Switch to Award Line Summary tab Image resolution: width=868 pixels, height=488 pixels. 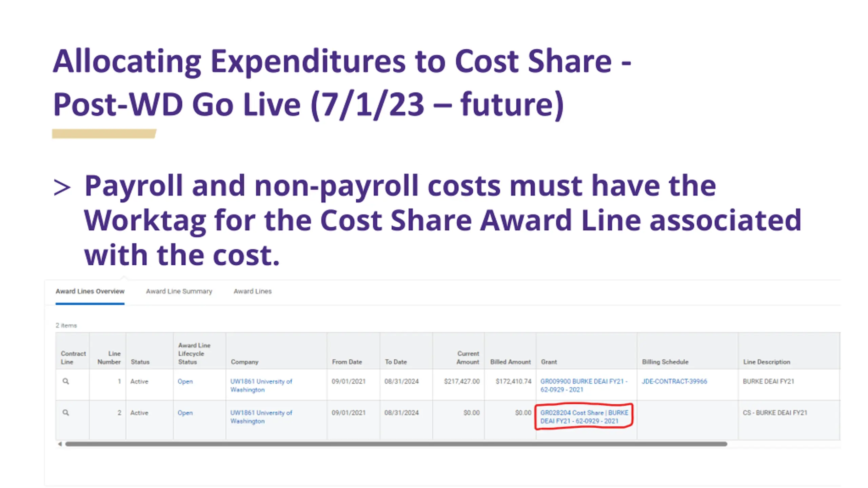179,291
